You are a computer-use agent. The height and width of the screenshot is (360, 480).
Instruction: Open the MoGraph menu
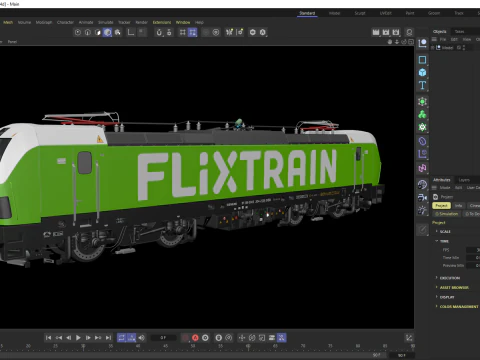pyautogui.click(x=44, y=22)
